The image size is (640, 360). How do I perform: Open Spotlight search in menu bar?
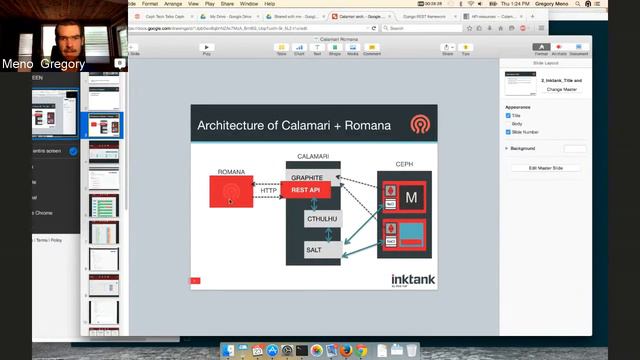point(578,4)
